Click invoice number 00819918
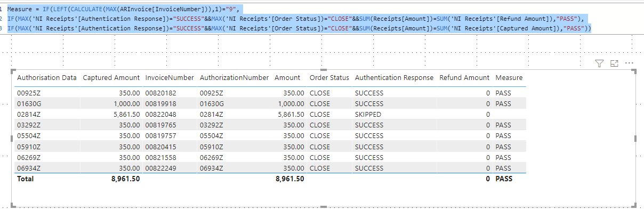 click(160, 104)
